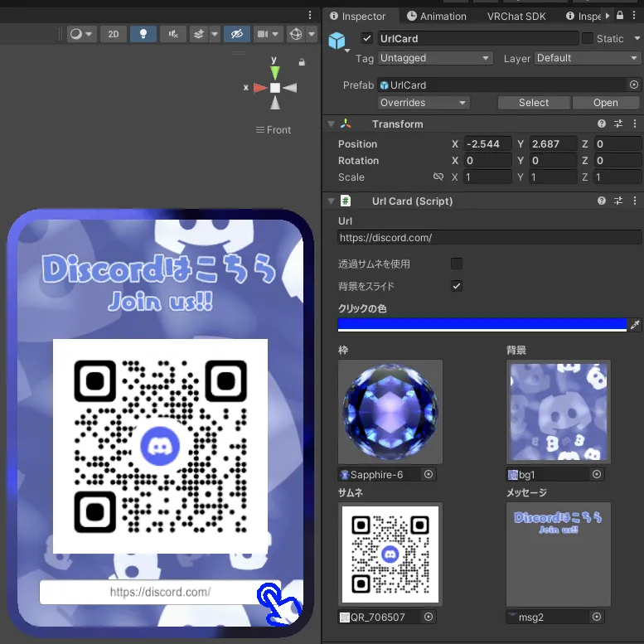Enable the 透過サムネを使用 checkbox
This screenshot has height=644, width=644.
click(x=457, y=264)
